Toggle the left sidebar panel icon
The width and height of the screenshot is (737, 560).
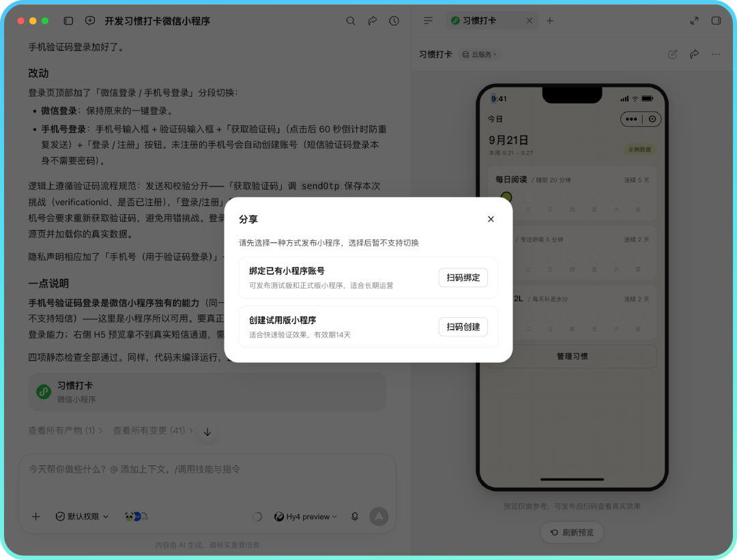(68, 20)
